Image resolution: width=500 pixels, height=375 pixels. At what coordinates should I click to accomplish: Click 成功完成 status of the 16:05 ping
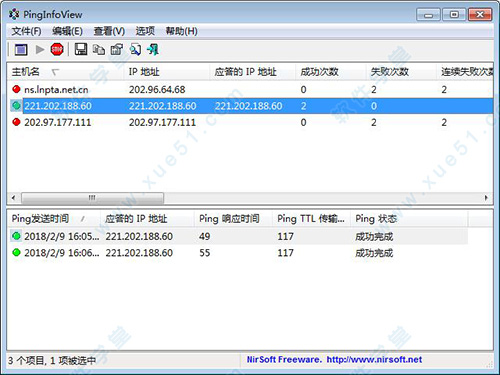point(374,237)
